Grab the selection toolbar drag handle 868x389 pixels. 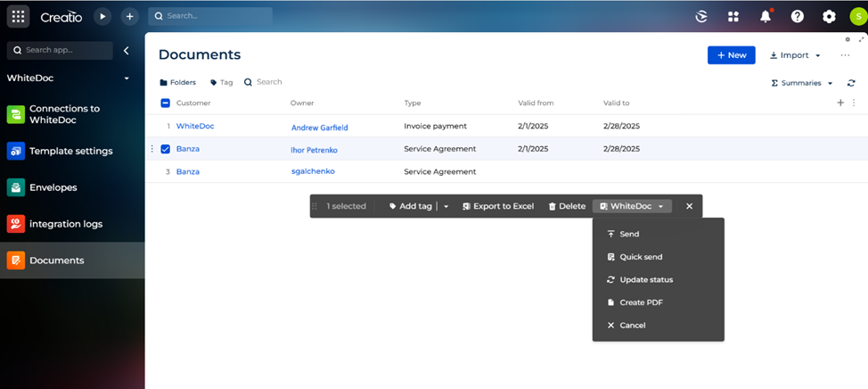315,206
